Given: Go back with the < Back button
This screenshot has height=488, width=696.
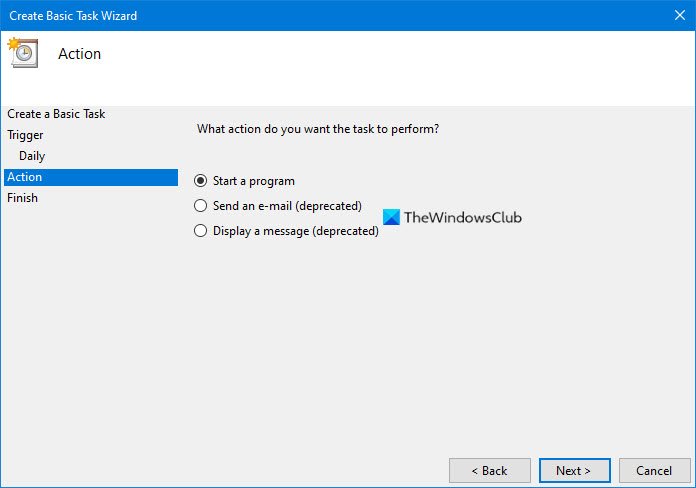Looking at the screenshot, I should coord(490,470).
